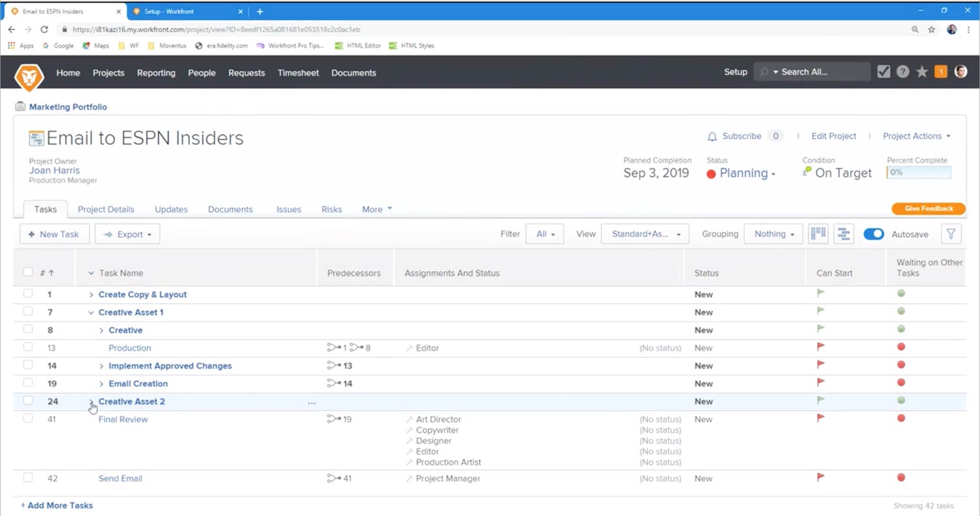Click the filter funnel icon
This screenshot has width=980, height=516.
[951, 234]
